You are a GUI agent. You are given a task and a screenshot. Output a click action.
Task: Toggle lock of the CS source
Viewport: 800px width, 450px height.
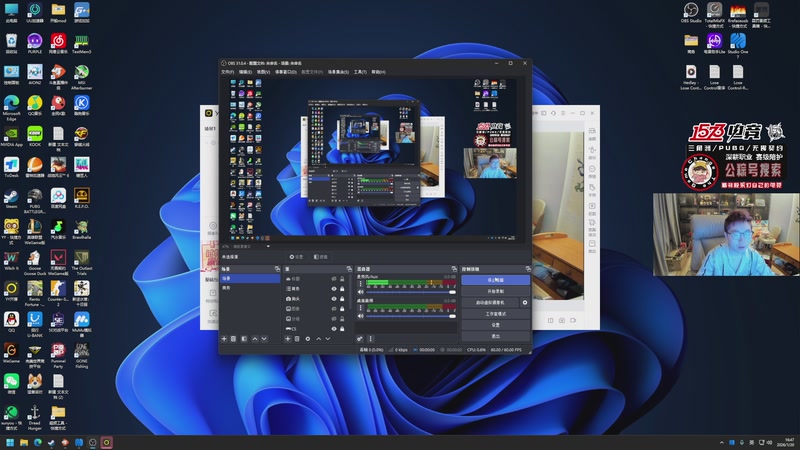click(x=342, y=329)
